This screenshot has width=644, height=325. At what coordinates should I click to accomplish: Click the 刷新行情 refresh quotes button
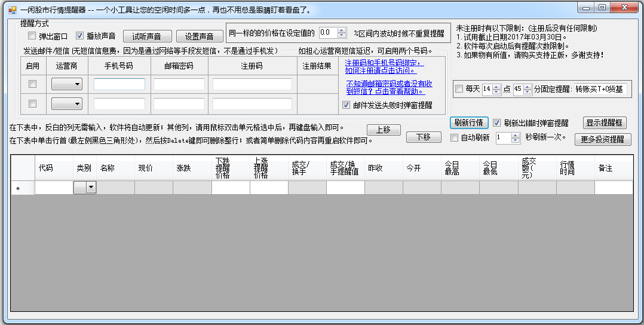[468, 122]
